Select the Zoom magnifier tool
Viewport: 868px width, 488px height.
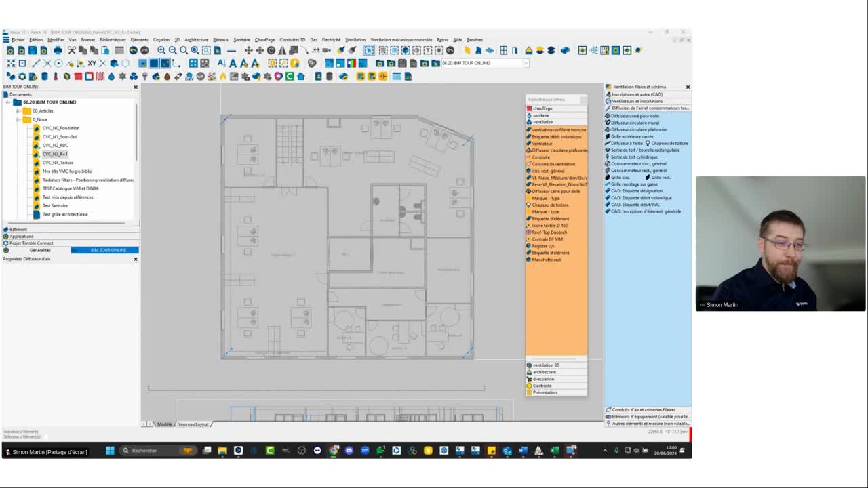(x=162, y=50)
